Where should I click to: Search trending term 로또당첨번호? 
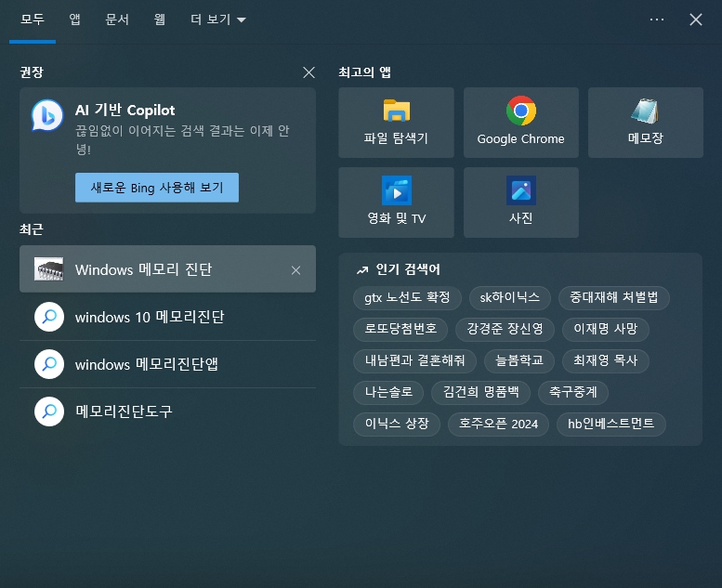pyautogui.click(x=400, y=329)
